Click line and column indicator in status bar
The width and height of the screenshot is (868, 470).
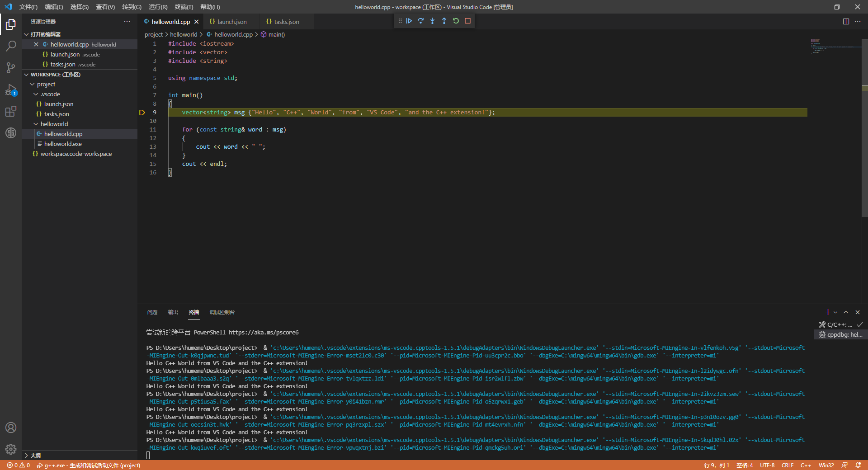pyautogui.click(x=716, y=465)
